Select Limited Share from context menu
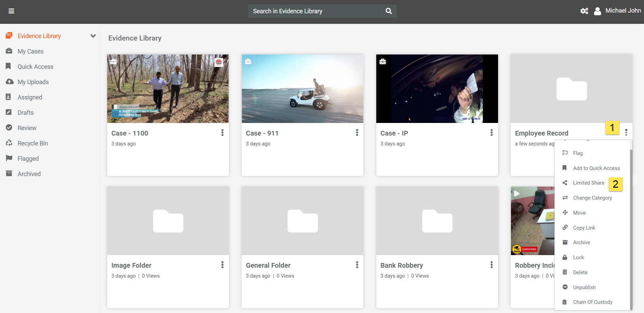The width and height of the screenshot is (644, 313). [x=588, y=183]
